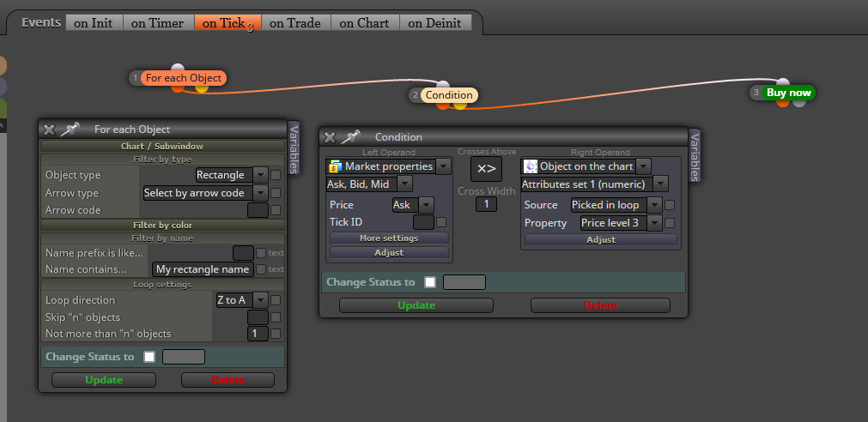The image size is (868, 422).
Task: Click the gray output connector of Buy now node
Action: pyautogui.click(x=798, y=102)
